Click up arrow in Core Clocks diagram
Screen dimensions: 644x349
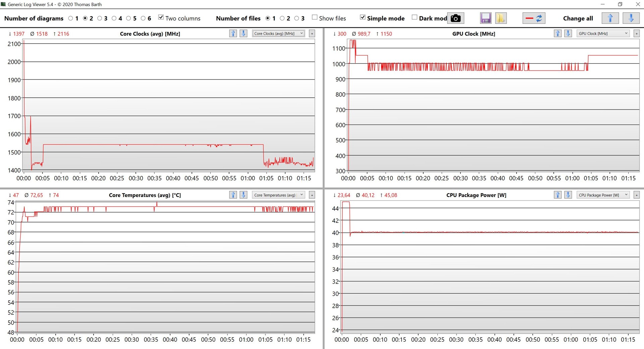[x=233, y=34]
